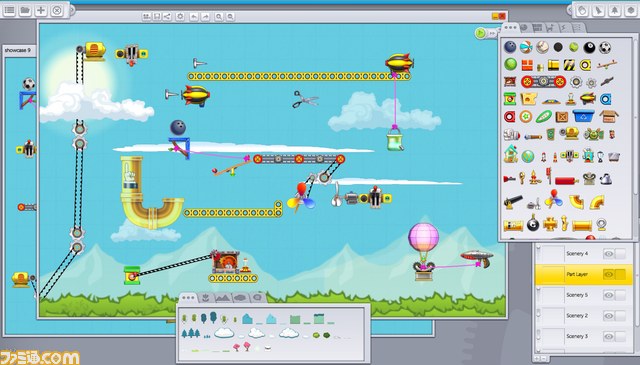Open the scenery palette options dots
The image size is (640, 365).
(188, 298)
